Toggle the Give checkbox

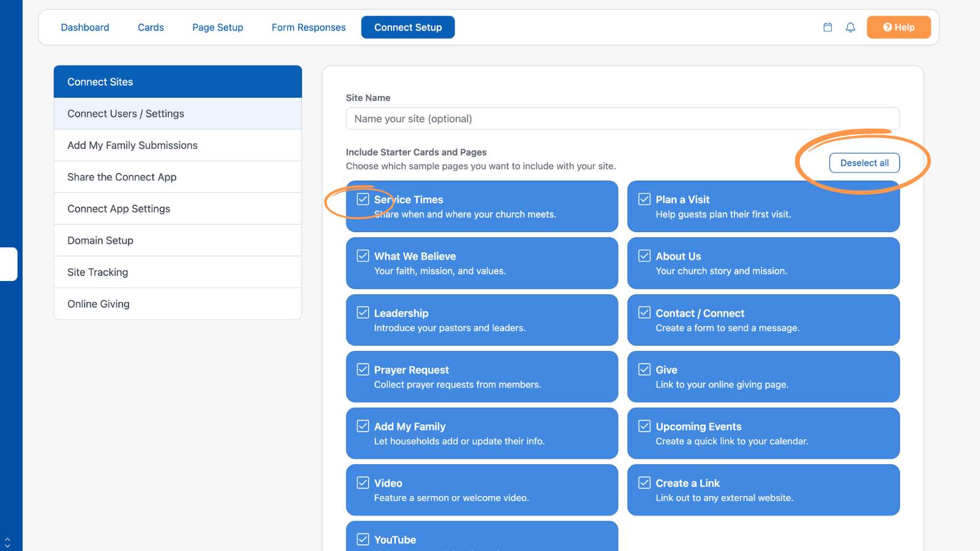(644, 369)
